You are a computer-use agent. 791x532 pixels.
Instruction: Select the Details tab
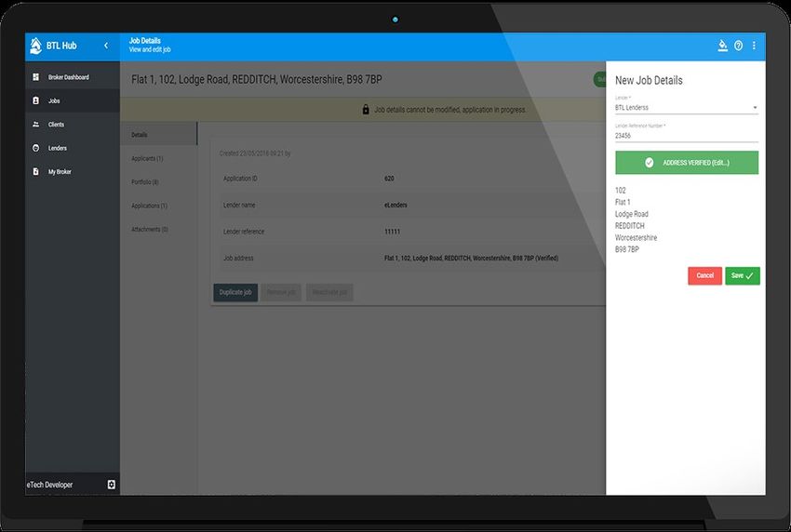(159, 135)
